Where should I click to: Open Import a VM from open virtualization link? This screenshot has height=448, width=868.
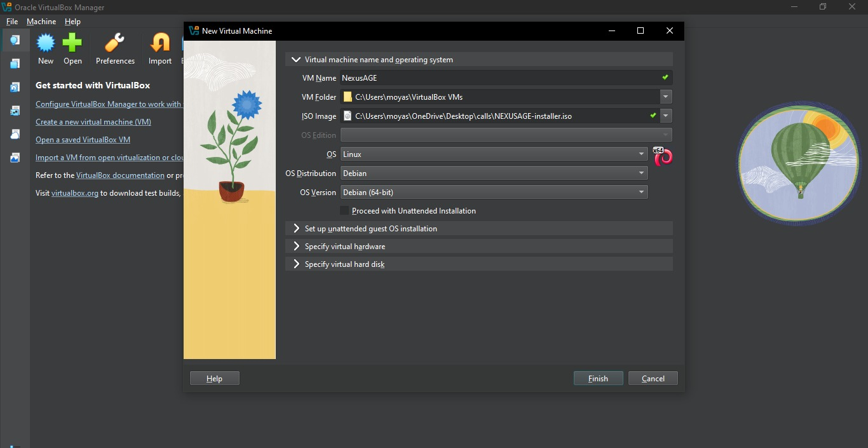pos(109,158)
